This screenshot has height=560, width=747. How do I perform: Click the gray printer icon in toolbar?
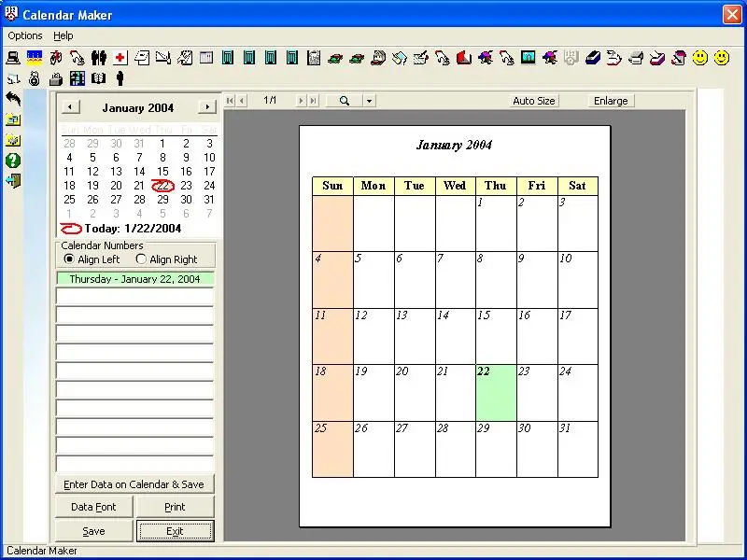[x=636, y=58]
